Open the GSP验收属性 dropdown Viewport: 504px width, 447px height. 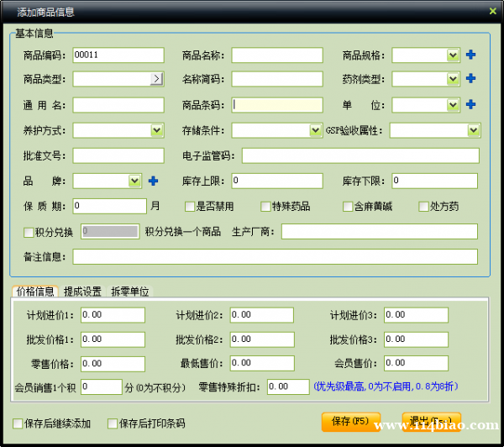[474, 130]
